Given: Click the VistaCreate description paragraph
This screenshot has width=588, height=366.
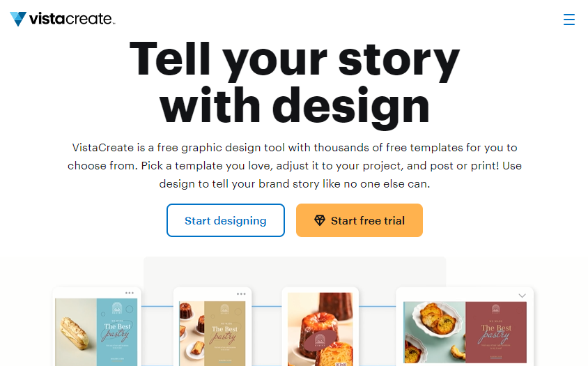Looking at the screenshot, I should [x=294, y=166].
